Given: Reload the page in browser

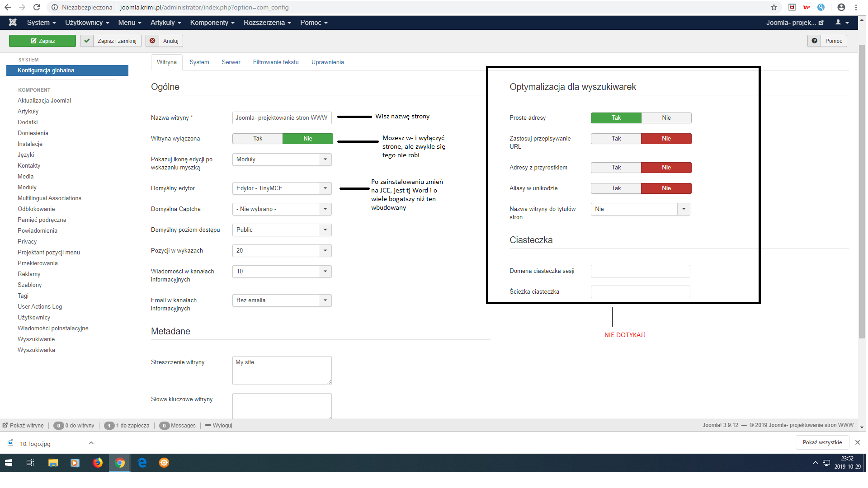Looking at the screenshot, I should [37, 7].
